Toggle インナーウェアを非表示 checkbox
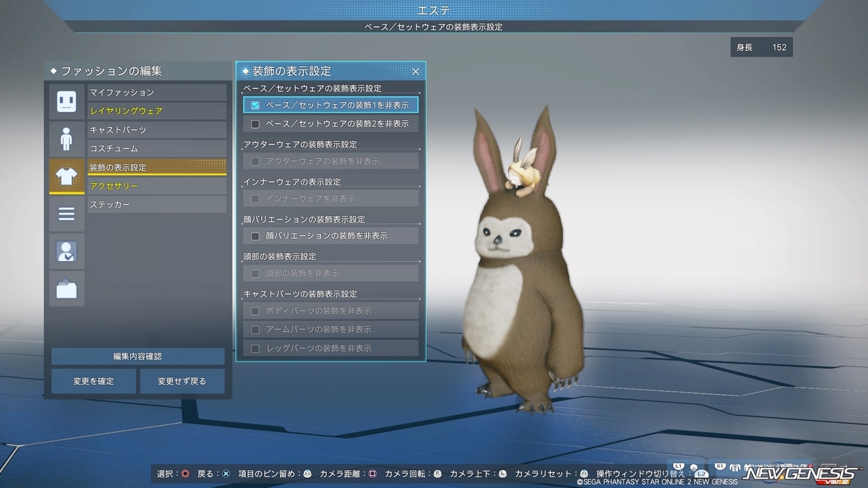Viewport: 868px width, 488px height. 255,199
